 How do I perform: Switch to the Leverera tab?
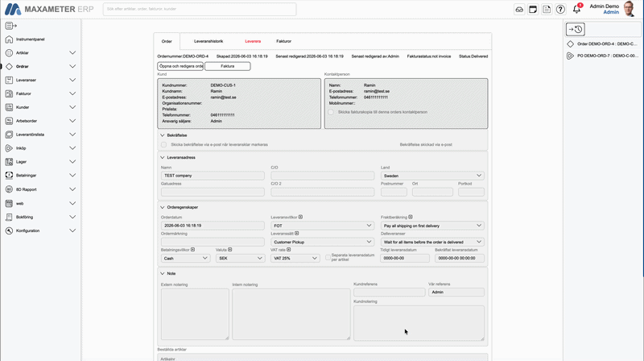253,42
